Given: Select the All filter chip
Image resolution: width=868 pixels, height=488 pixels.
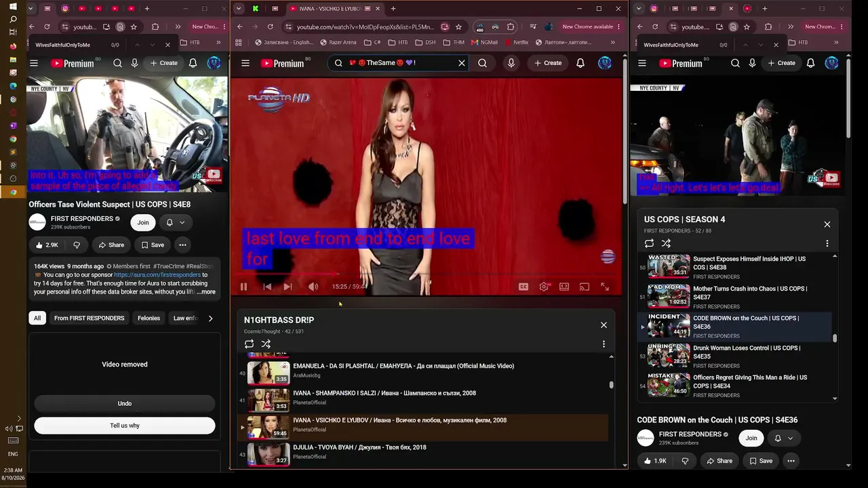Looking at the screenshot, I should click(37, 318).
